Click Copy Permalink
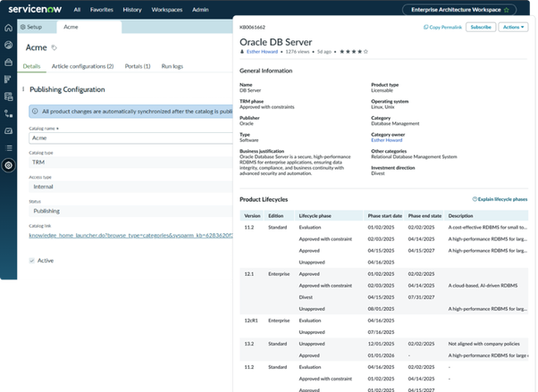The image size is (538, 392). pos(442,27)
